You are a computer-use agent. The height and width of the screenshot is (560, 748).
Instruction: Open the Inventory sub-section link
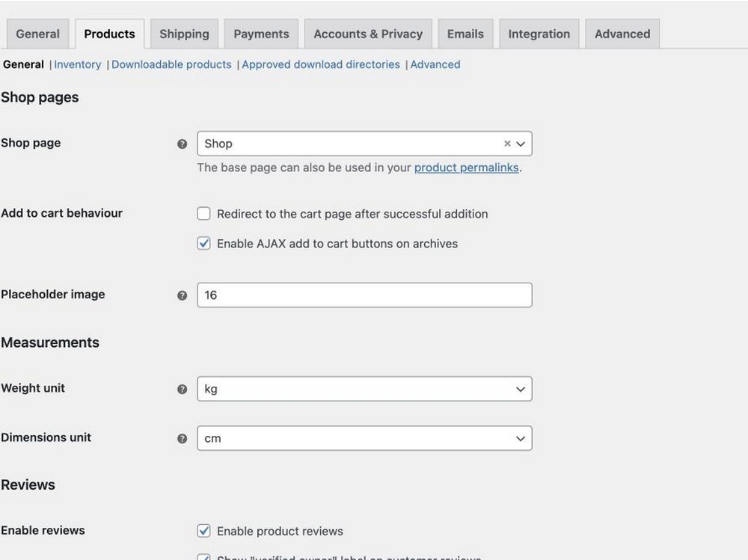[x=78, y=64]
